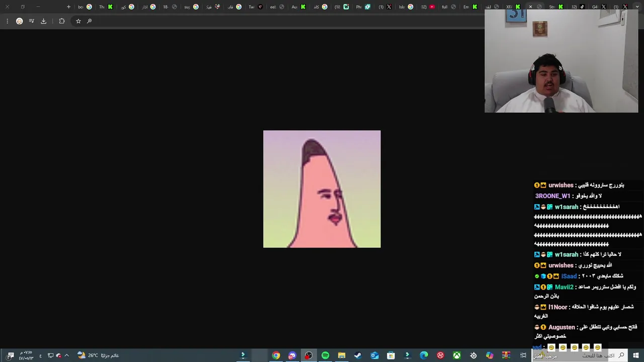Click the webcam overlay video

561,61
